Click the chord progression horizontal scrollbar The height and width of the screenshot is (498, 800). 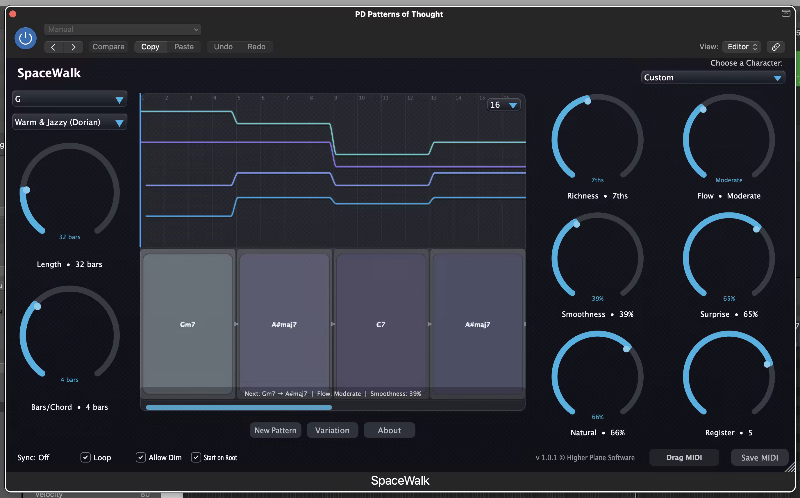click(x=239, y=407)
